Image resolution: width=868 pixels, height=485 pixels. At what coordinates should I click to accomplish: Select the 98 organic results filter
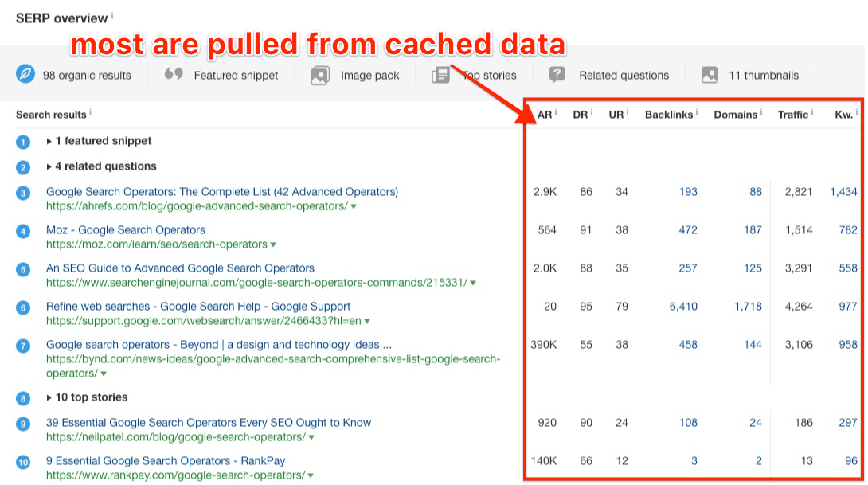(x=73, y=76)
